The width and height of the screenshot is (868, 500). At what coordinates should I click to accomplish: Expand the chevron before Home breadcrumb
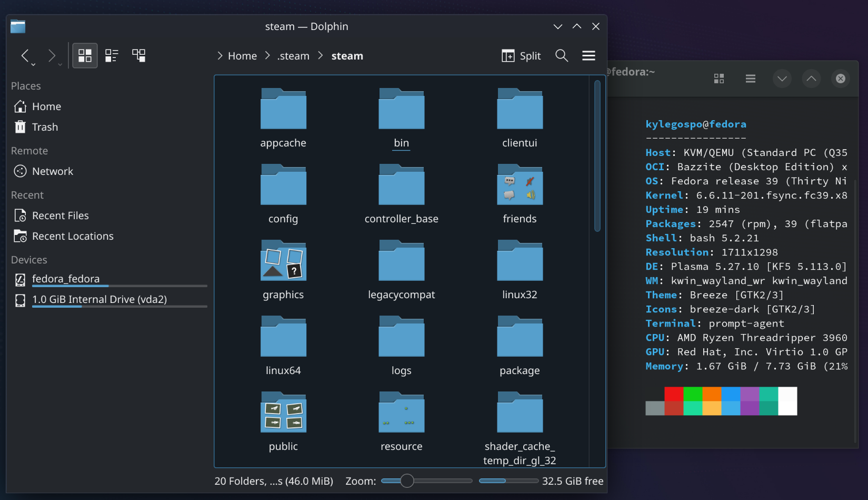[x=220, y=56]
